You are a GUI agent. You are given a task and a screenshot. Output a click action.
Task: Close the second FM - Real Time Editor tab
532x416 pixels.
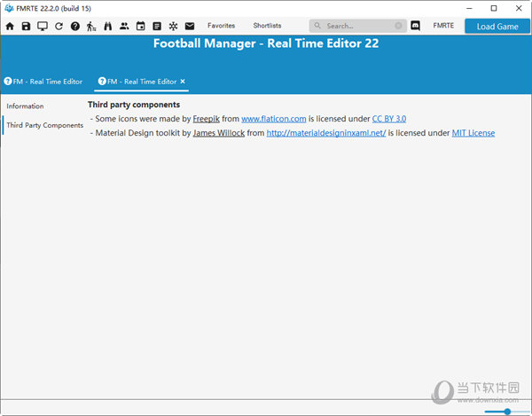pyautogui.click(x=183, y=82)
